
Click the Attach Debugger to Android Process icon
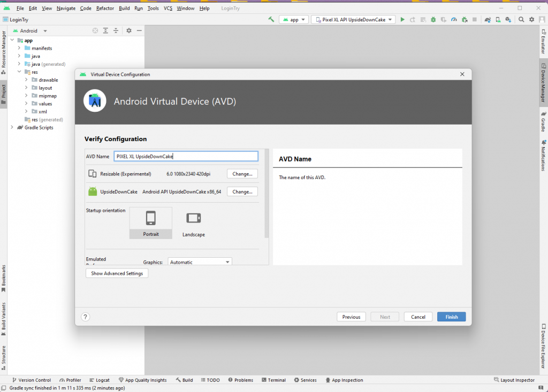pos(465,20)
